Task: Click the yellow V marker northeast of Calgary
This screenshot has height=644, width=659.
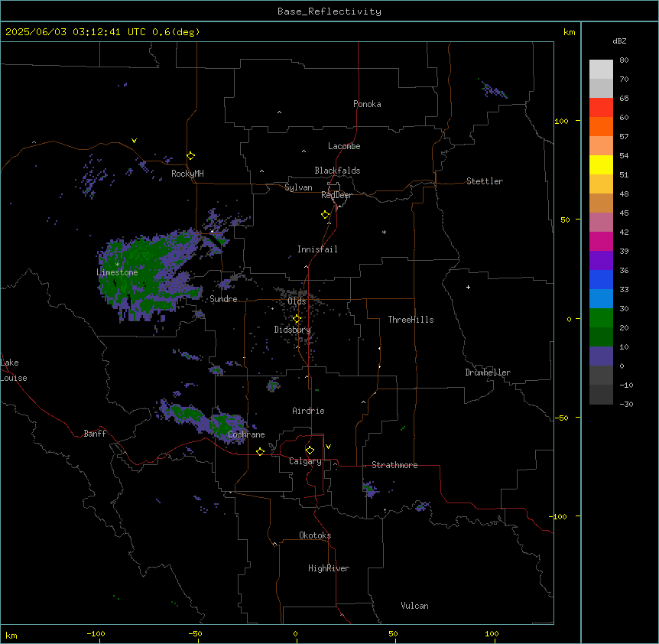Action: point(328,447)
